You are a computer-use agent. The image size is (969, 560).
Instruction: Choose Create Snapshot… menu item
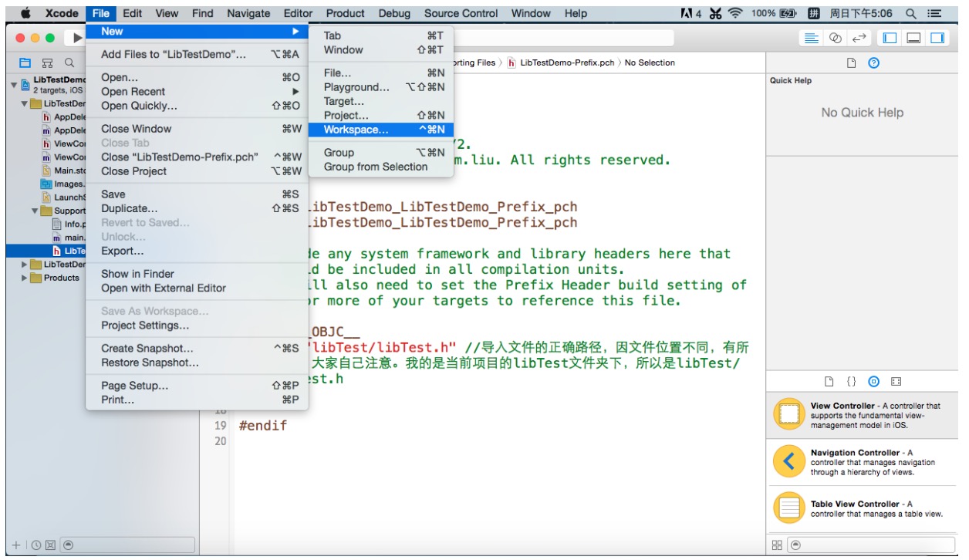(x=197, y=349)
